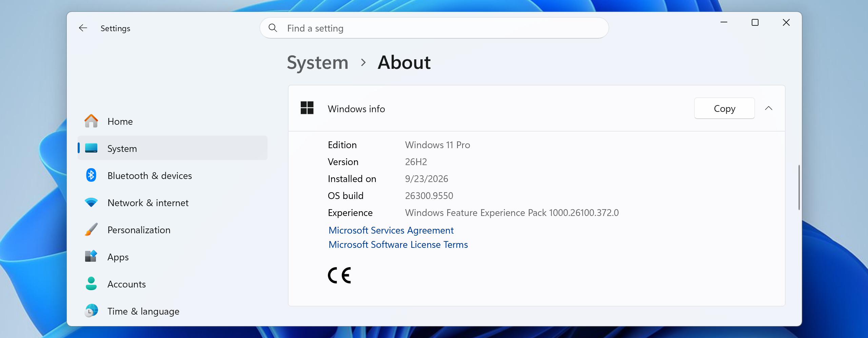Screen dimensions: 868x338
Task: Open Personalization paintbrush icon
Action: coord(91,230)
